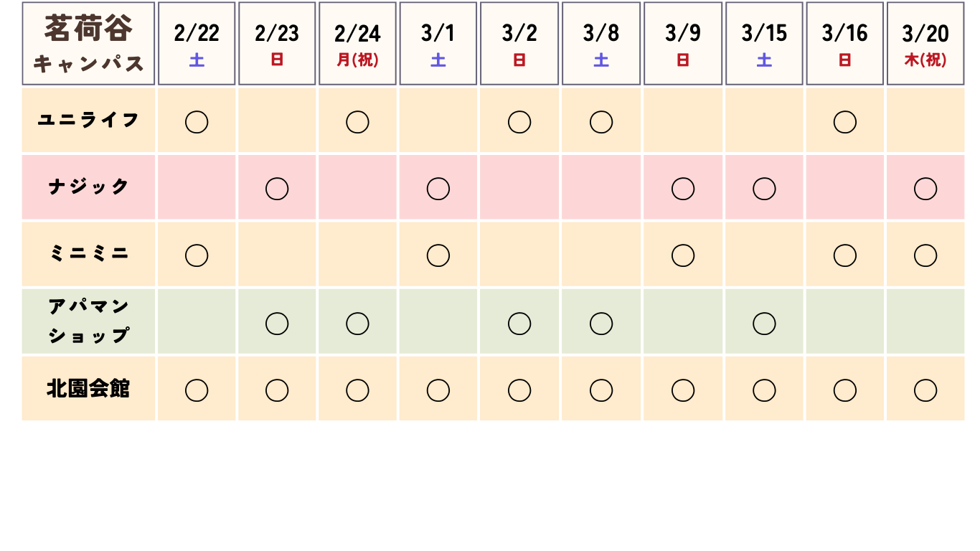Click the アパマンショップ circle on 2/24
Screen dimensions: 980x551
(x=357, y=324)
